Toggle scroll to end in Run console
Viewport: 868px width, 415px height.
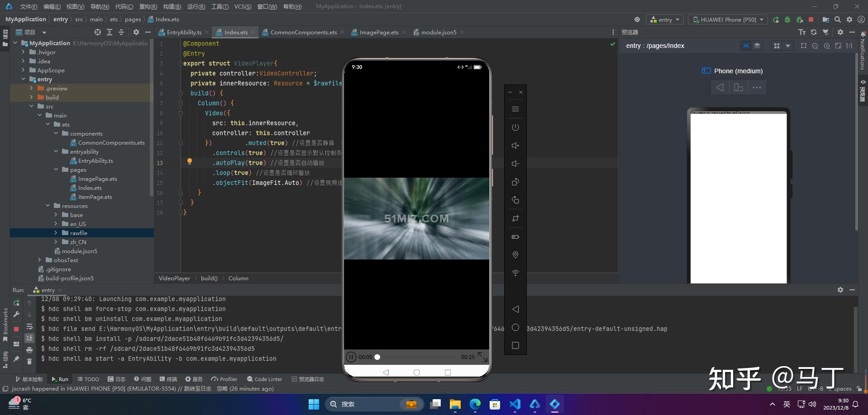(29, 338)
